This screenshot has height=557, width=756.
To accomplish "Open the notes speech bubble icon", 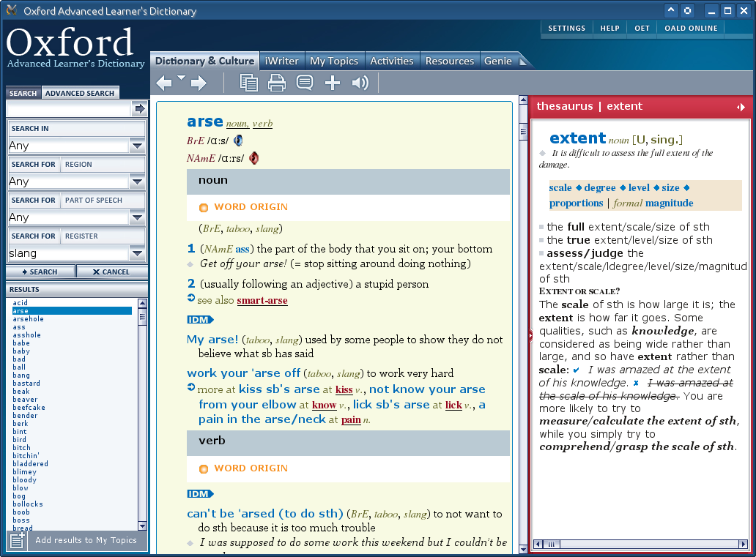I will tap(305, 83).
